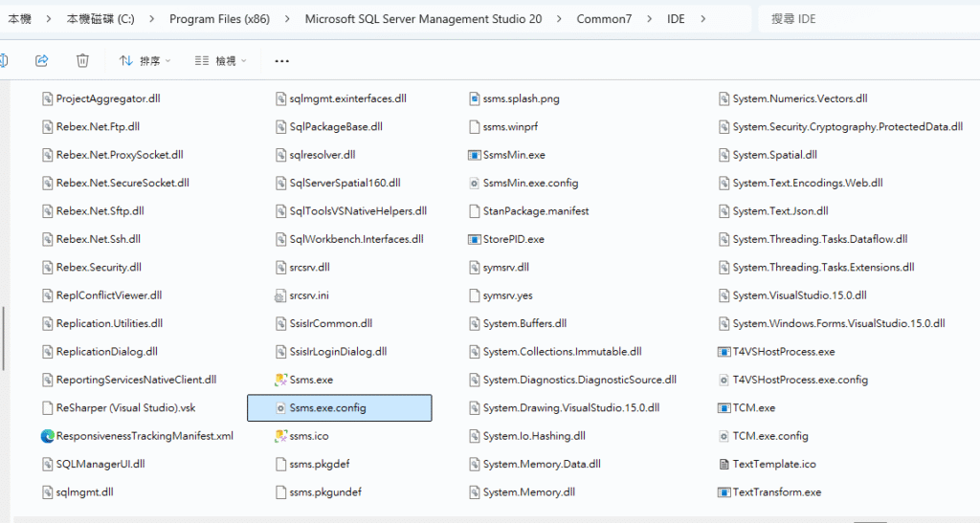Select the TextTransform.exe file icon
Screen dimensions: 980x523
point(724,491)
